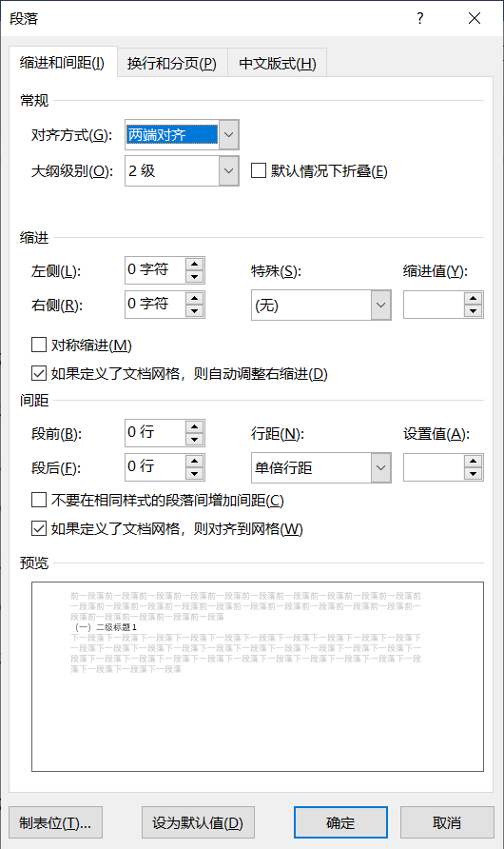Increase right indent (右侧) up arrow

point(194,298)
